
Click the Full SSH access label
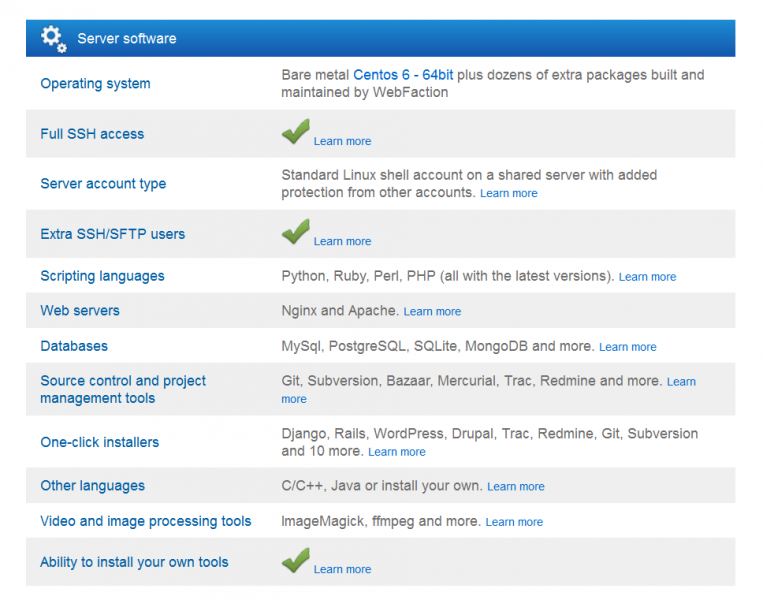(92, 134)
